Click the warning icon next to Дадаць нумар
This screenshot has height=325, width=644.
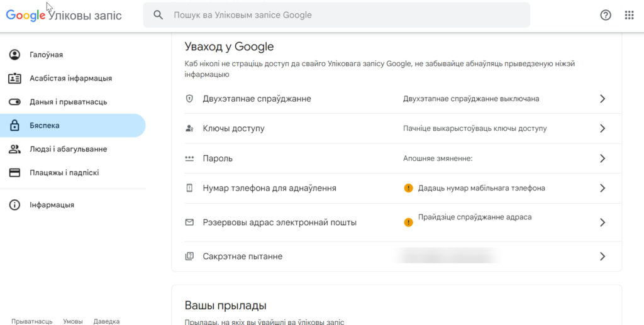coord(408,189)
